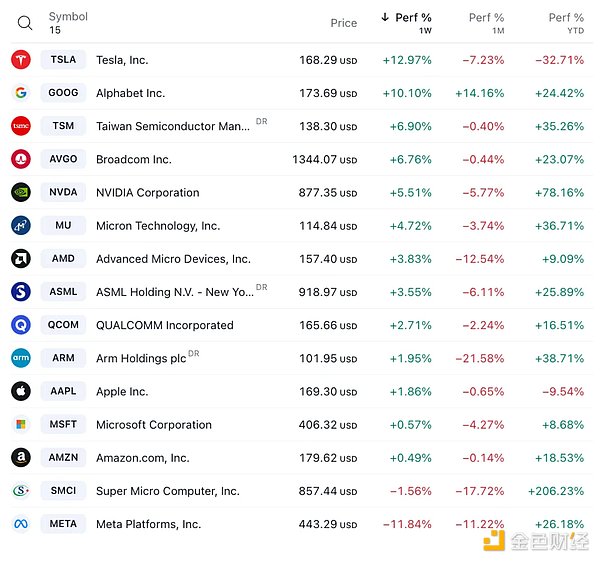Click the Qualcomm logo icon
This screenshot has width=600, height=562.
pos(20,325)
